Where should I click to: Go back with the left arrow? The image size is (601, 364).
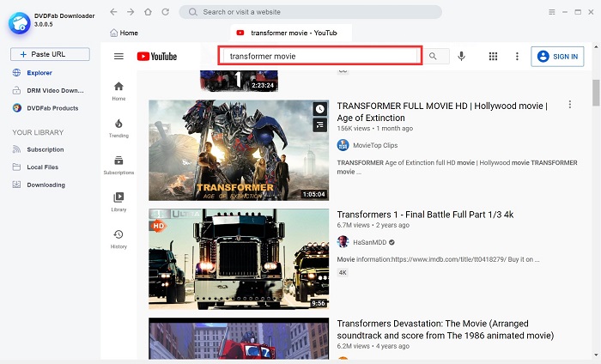pos(113,12)
